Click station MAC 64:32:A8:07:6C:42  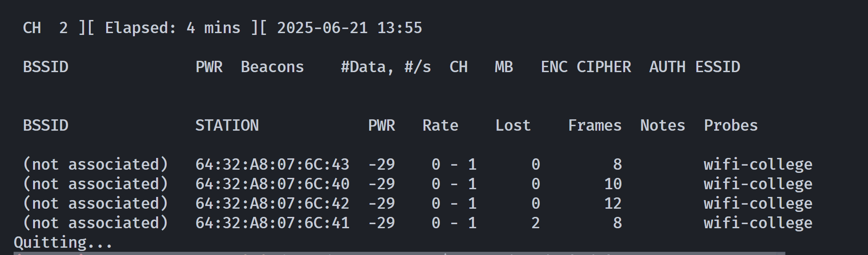point(272,203)
